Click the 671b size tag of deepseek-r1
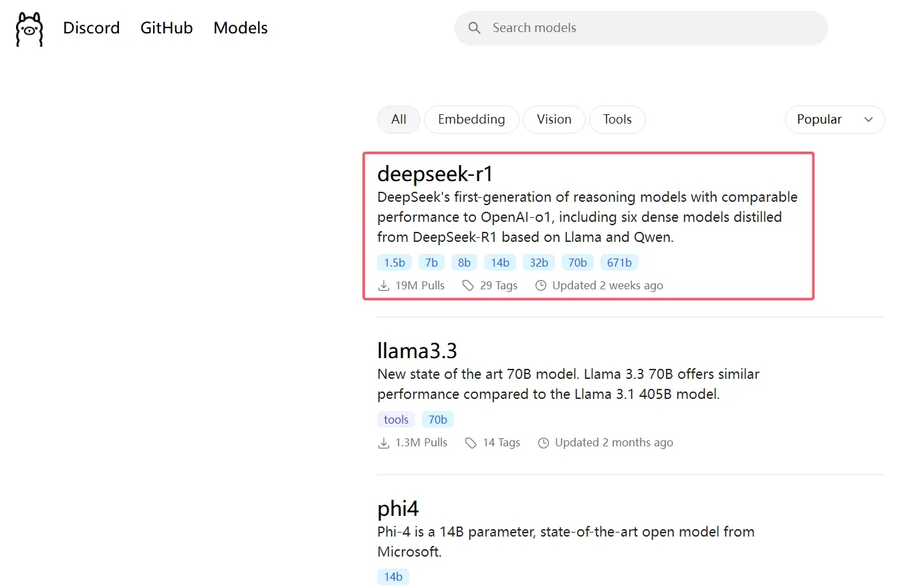This screenshot has height=588, width=914. pos(620,263)
